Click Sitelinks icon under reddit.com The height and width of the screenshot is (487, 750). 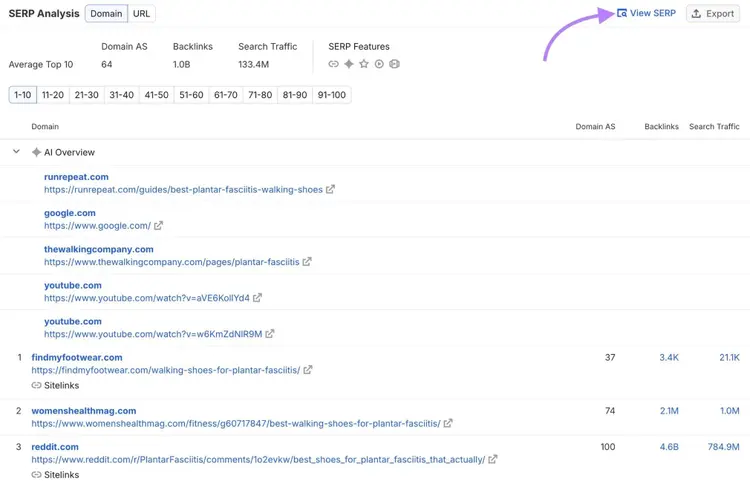[36, 475]
